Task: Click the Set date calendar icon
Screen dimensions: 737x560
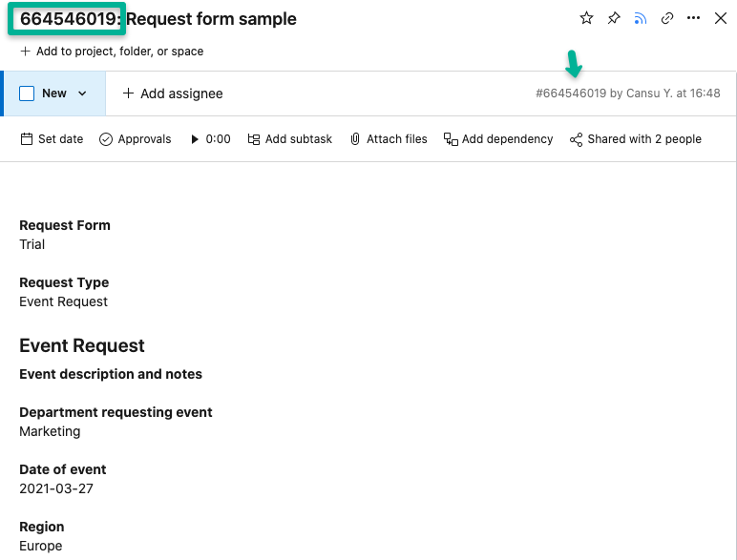Action: click(27, 139)
